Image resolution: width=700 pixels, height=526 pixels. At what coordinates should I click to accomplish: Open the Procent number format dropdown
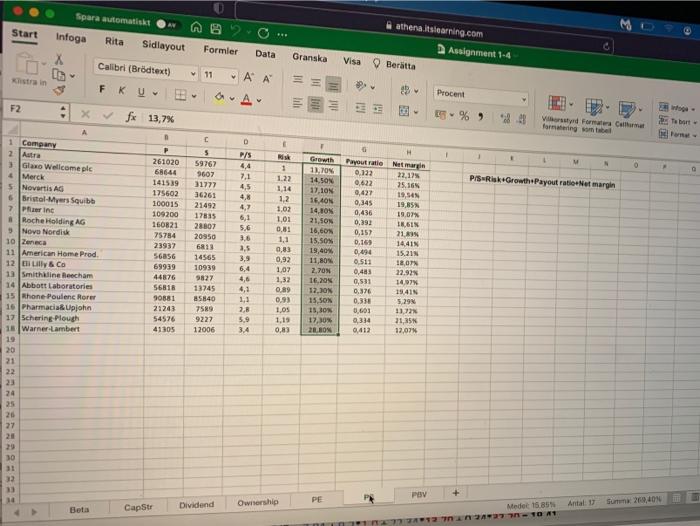[480, 95]
